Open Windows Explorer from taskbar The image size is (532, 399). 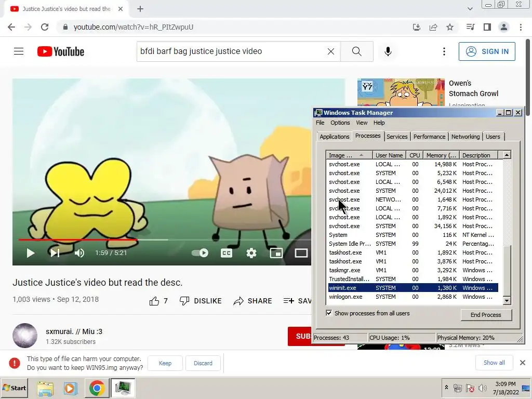coord(45,388)
